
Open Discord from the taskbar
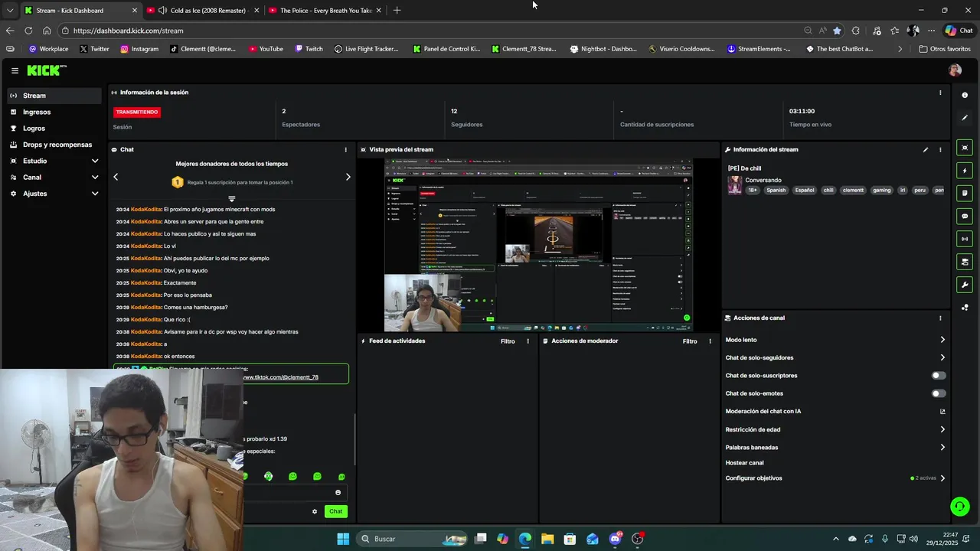pos(615,539)
